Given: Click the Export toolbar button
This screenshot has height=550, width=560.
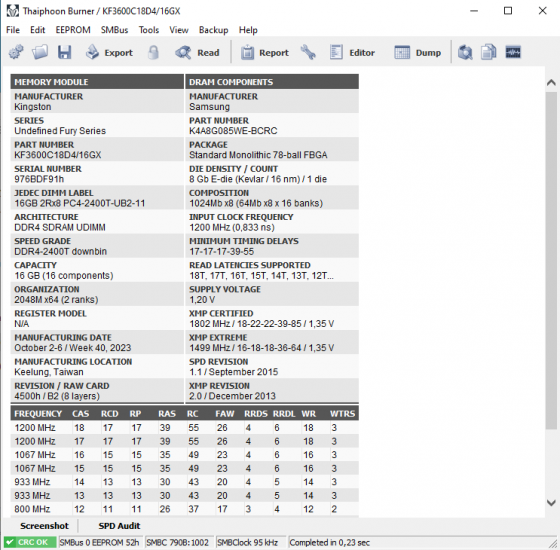Looking at the screenshot, I should [x=109, y=52].
